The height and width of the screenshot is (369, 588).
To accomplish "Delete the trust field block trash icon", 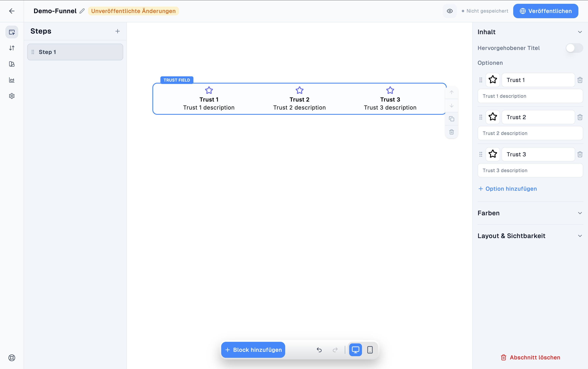I will point(452,132).
